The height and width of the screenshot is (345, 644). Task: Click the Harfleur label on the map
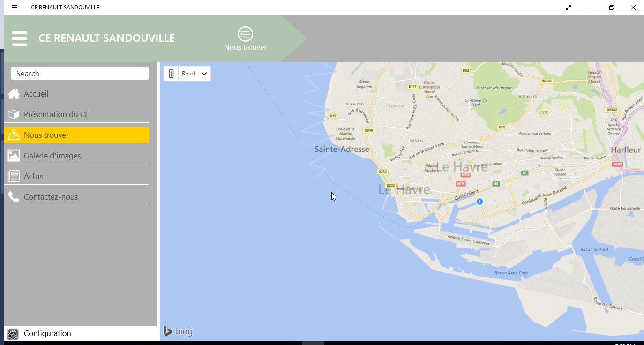pyautogui.click(x=626, y=150)
